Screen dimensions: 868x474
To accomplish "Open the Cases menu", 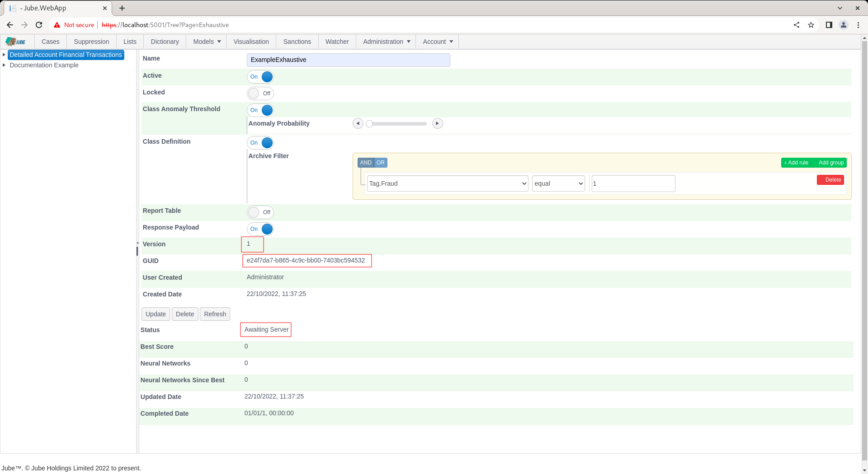I will (x=51, y=42).
